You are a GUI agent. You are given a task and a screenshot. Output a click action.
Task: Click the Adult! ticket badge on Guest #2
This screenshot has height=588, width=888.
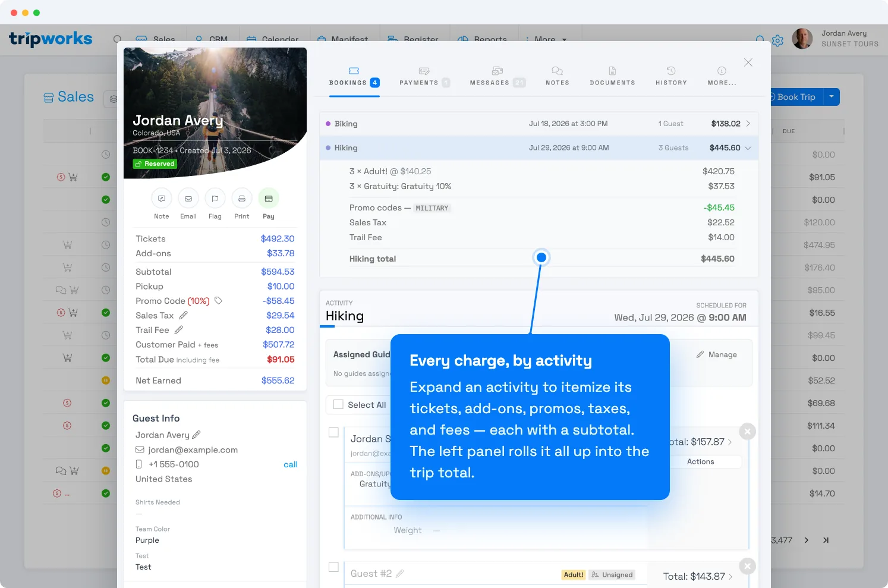pyautogui.click(x=574, y=575)
